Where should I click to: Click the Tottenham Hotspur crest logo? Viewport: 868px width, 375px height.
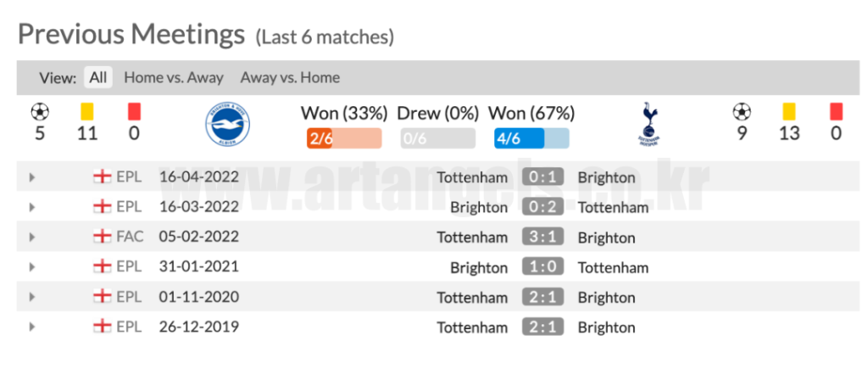(648, 125)
